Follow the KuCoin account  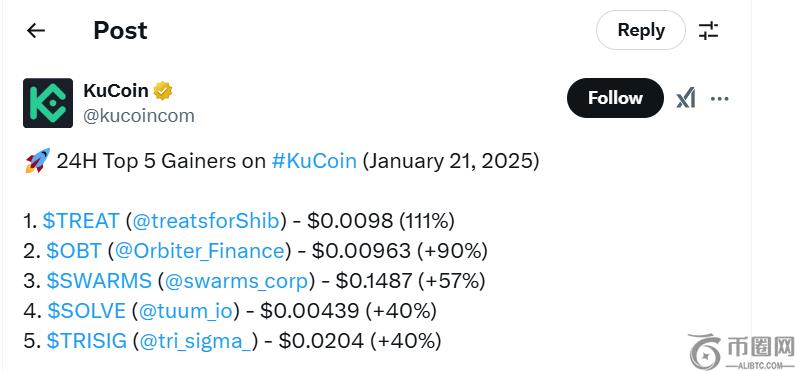click(x=615, y=98)
